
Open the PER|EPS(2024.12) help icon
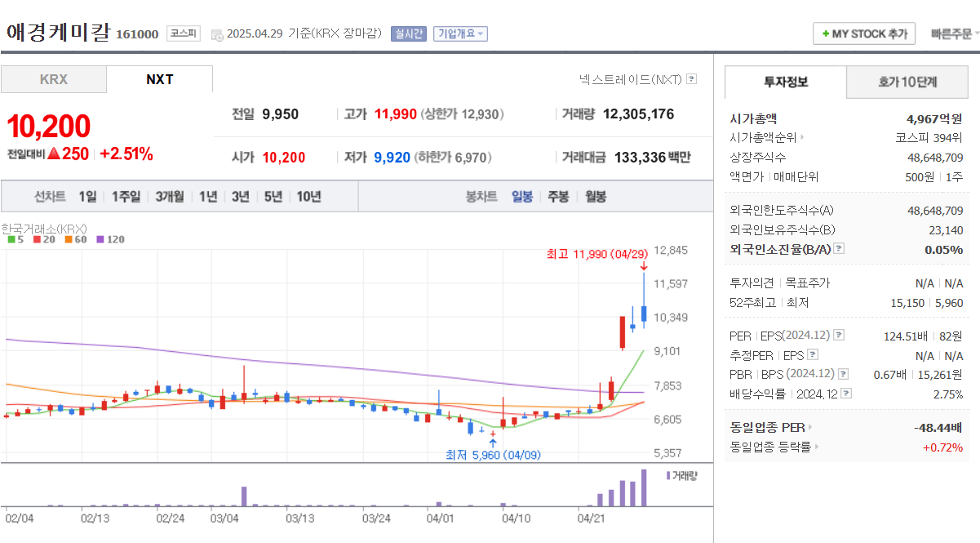coord(837,336)
